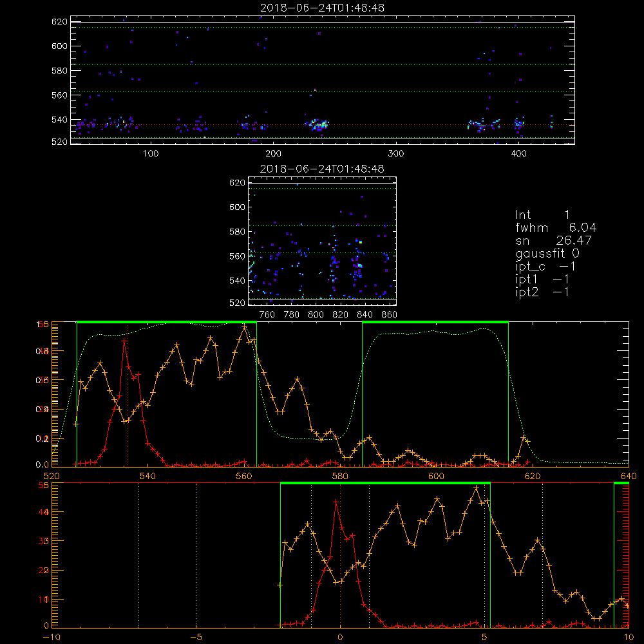Screen dimensions: 644x644
Task: Click x-axis label 780 of the middle plot
Action: coord(292,315)
